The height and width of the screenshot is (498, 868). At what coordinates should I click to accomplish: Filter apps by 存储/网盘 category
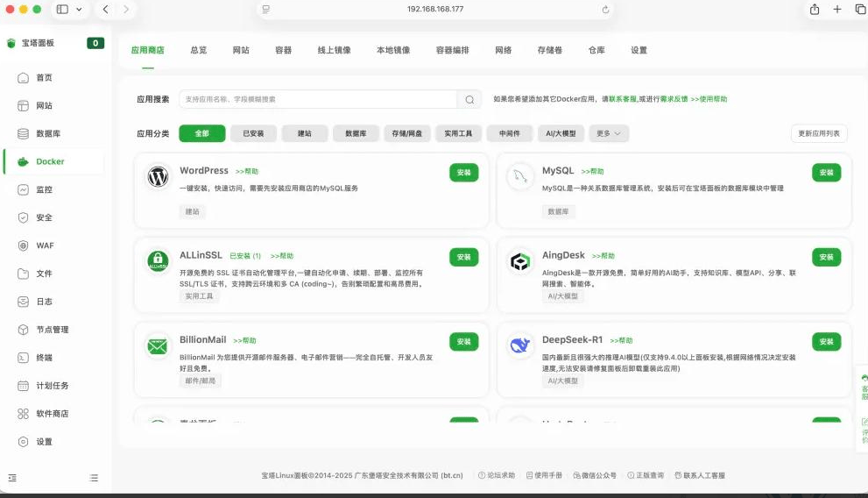[407, 133]
